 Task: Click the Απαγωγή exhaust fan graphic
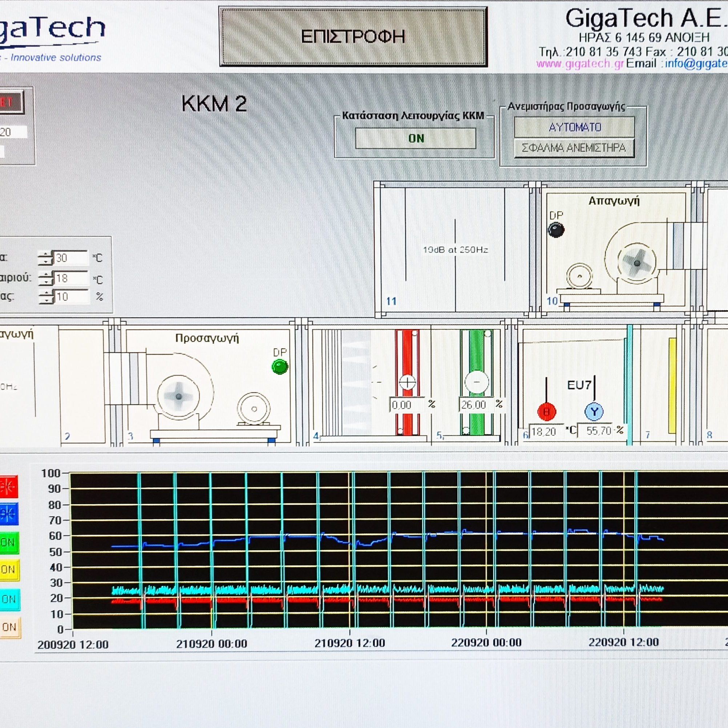pos(637,263)
